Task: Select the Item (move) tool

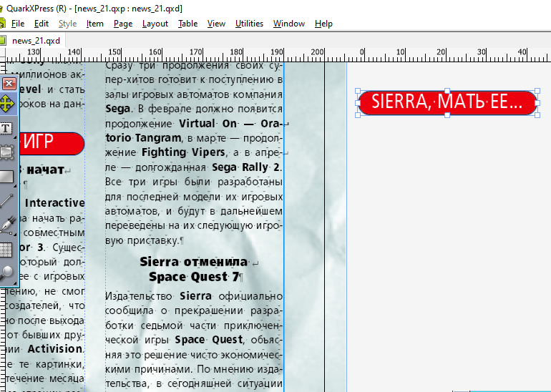Action: pos(7,104)
